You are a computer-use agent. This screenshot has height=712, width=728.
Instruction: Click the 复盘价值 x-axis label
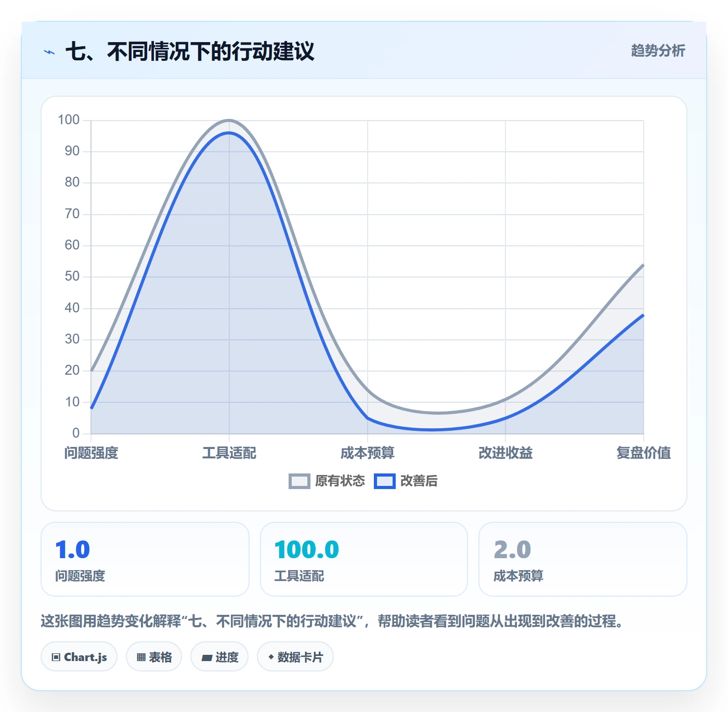click(x=644, y=453)
